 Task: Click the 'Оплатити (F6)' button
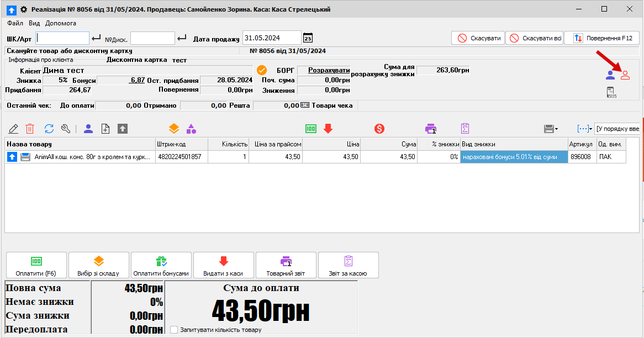36,266
